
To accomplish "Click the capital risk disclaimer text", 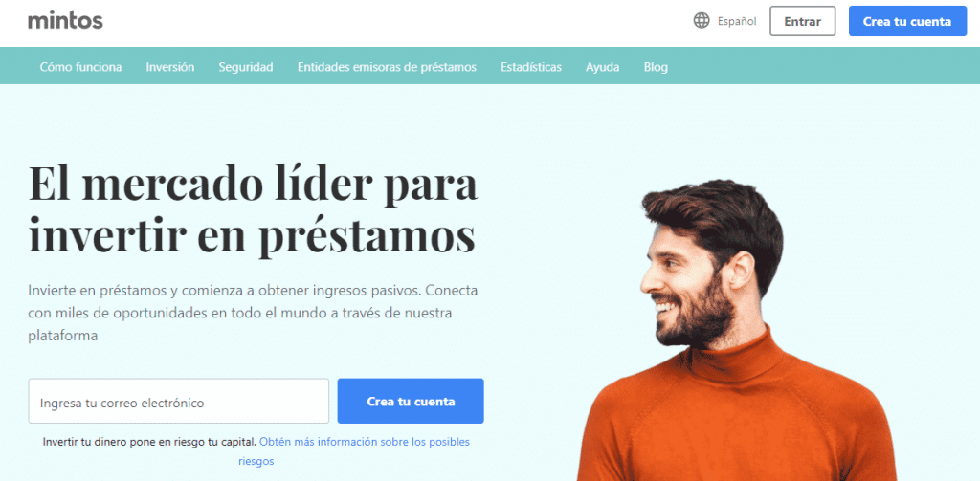I will pyautogui.click(x=149, y=442).
